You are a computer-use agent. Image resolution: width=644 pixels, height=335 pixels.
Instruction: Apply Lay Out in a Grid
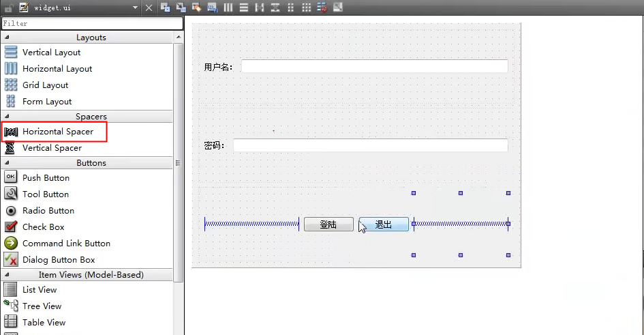pos(307,8)
